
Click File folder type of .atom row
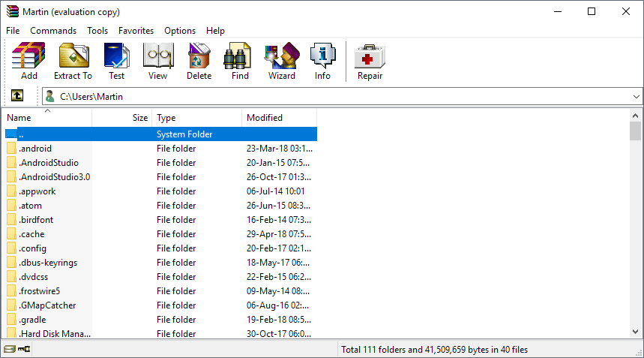point(176,206)
